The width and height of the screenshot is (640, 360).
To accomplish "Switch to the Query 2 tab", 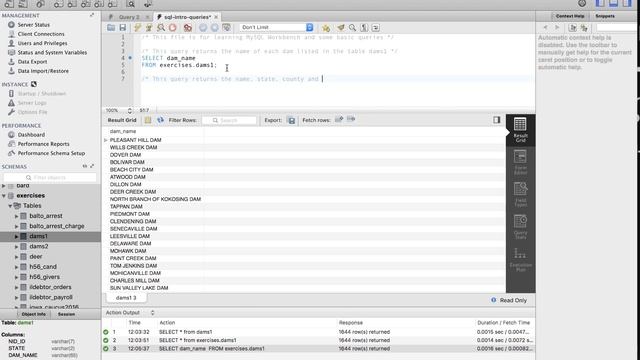I will coord(129,17).
